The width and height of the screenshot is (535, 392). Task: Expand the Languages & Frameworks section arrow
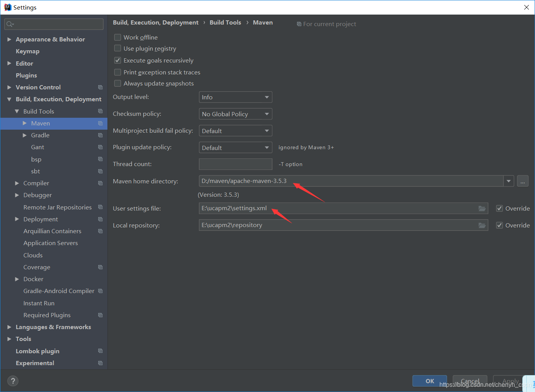pos(9,327)
